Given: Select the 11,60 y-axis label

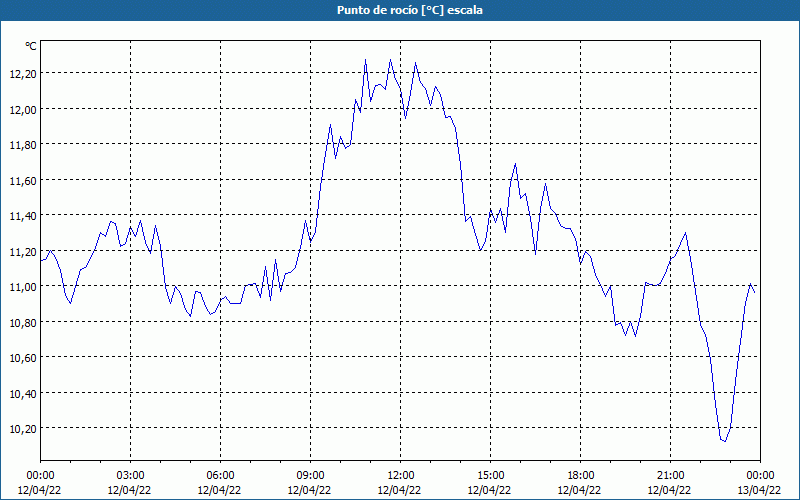Looking at the screenshot, I should pyautogui.click(x=23, y=181).
